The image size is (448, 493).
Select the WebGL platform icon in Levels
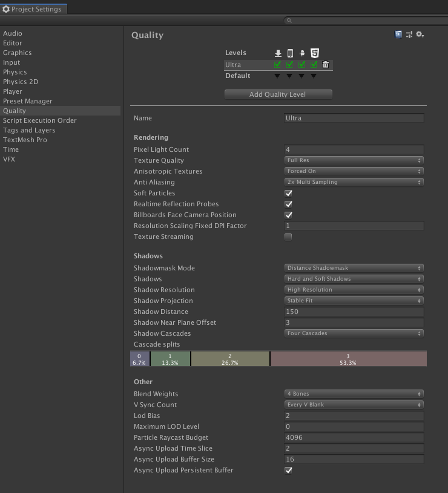point(314,53)
